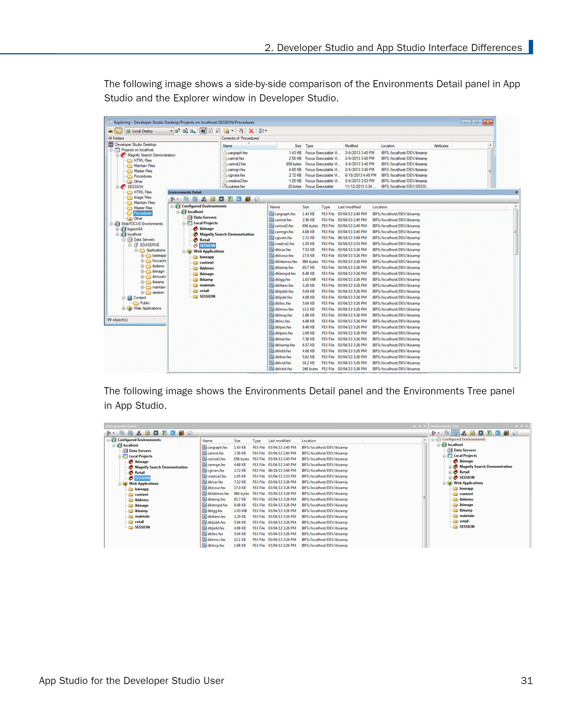The height and width of the screenshot is (728, 572).
Task: Click the other files filter icon in bottom Environments Detail toolbar
Action: click(x=190, y=433)
